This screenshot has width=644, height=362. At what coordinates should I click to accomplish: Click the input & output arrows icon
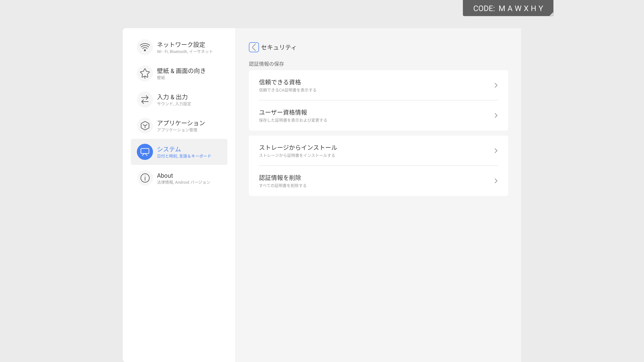click(x=145, y=100)
